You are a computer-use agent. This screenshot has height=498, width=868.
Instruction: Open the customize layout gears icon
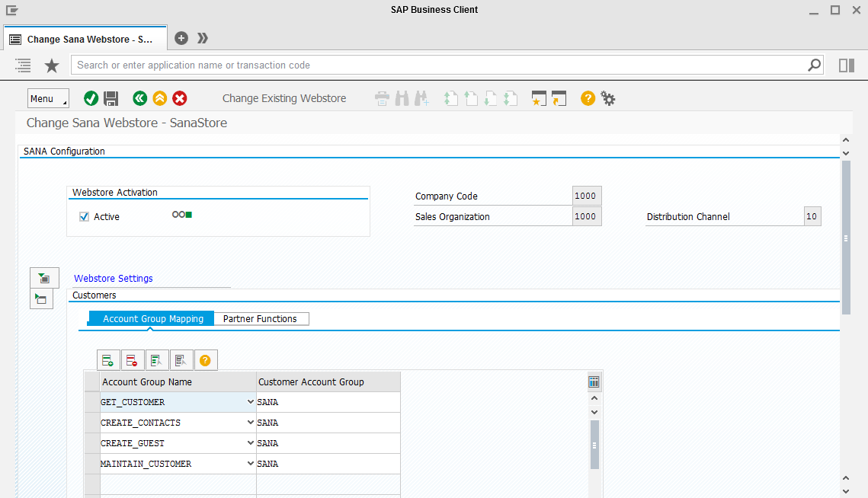608,98
